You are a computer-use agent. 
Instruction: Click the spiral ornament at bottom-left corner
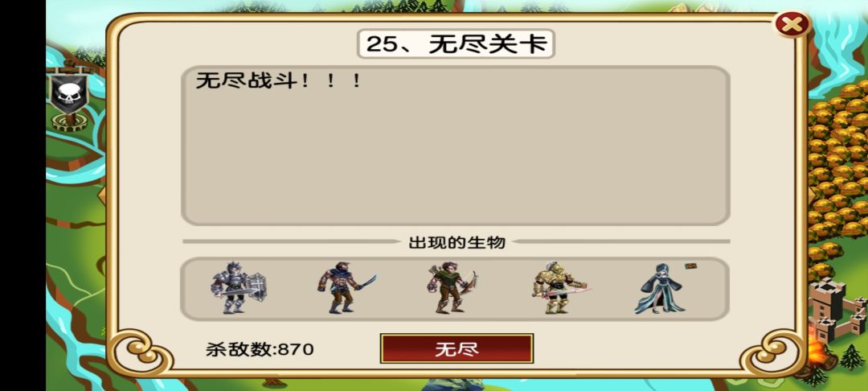[x=140, y=353]
